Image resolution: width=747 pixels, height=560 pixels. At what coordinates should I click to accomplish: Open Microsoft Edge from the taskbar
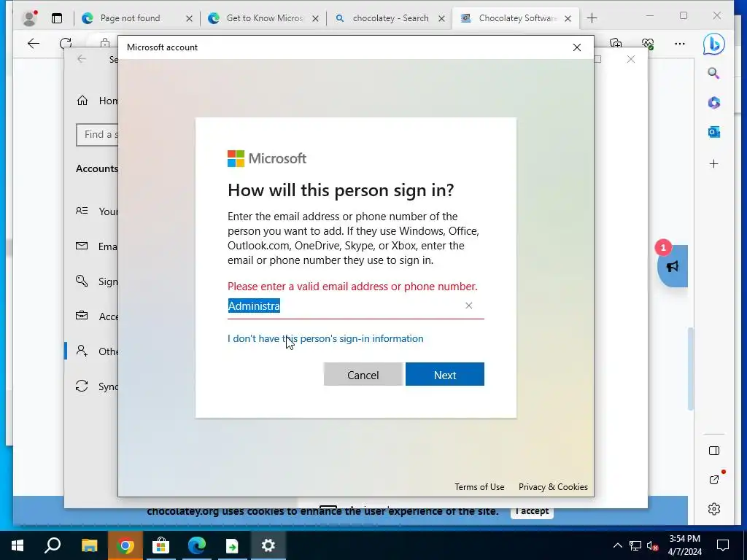(196, 545)
